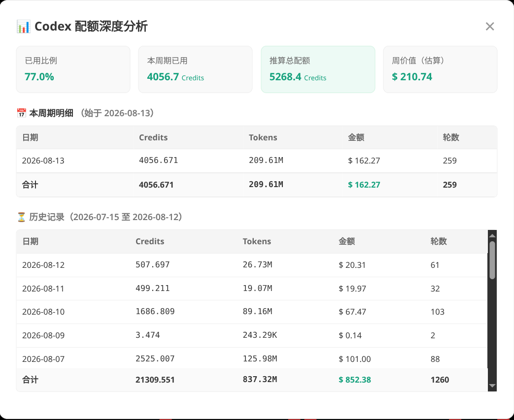
Task: Click the 1686.809 credits value
Action: (155, 312)
